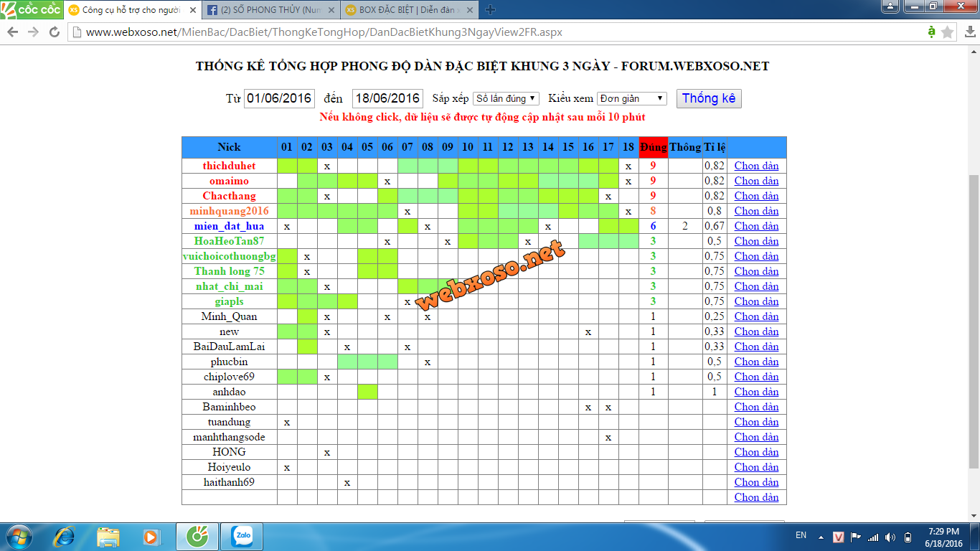Image resolution: width=980 pixels, height=551 pixels.
Task: Click the nick 'minhquang2016'
Action: pyautogui.click(x=229, y=211)
